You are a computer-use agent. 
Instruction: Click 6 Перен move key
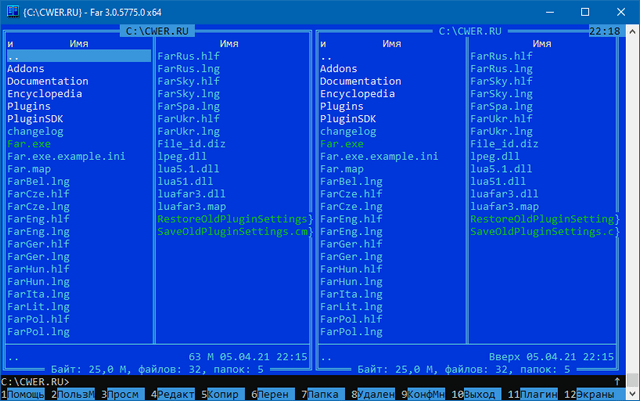coord(276,394)
